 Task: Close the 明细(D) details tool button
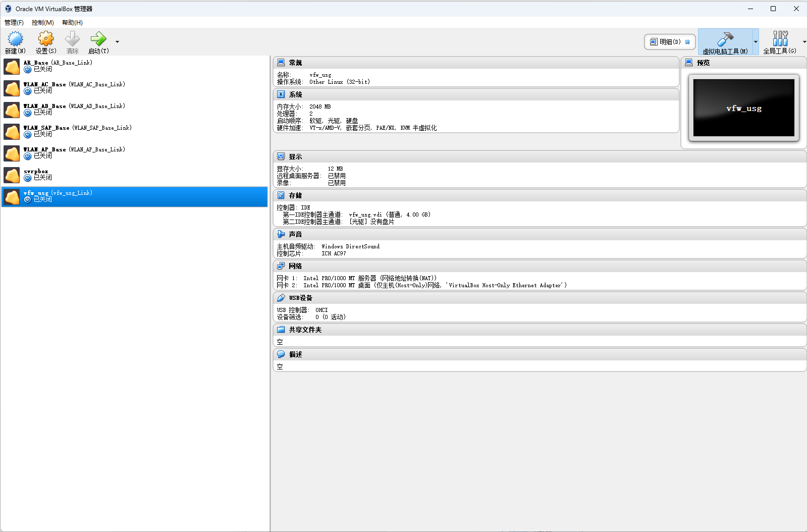(687, 42)
